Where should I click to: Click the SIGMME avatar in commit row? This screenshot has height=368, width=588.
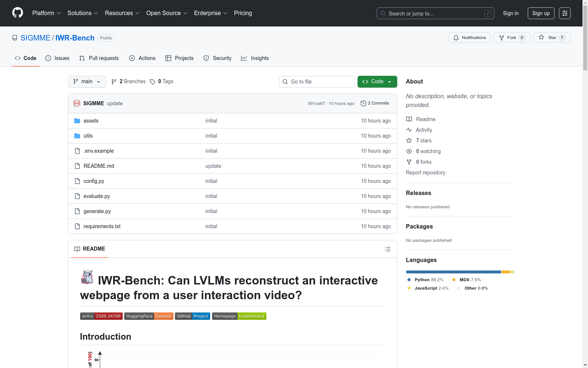click(x=77, y=103)
